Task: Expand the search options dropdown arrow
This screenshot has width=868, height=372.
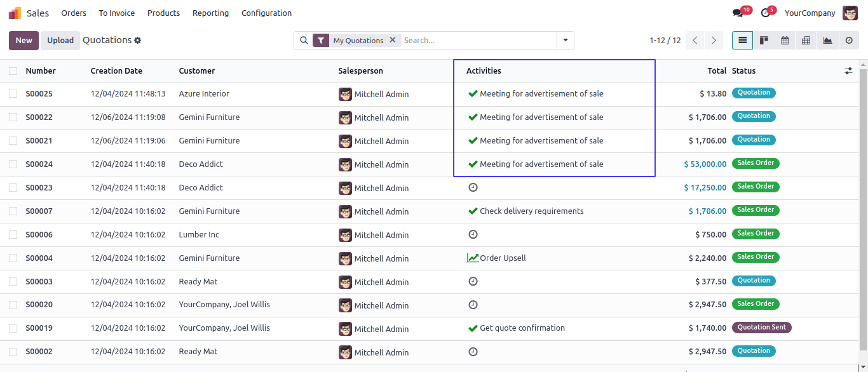Action: pos(566,41)
